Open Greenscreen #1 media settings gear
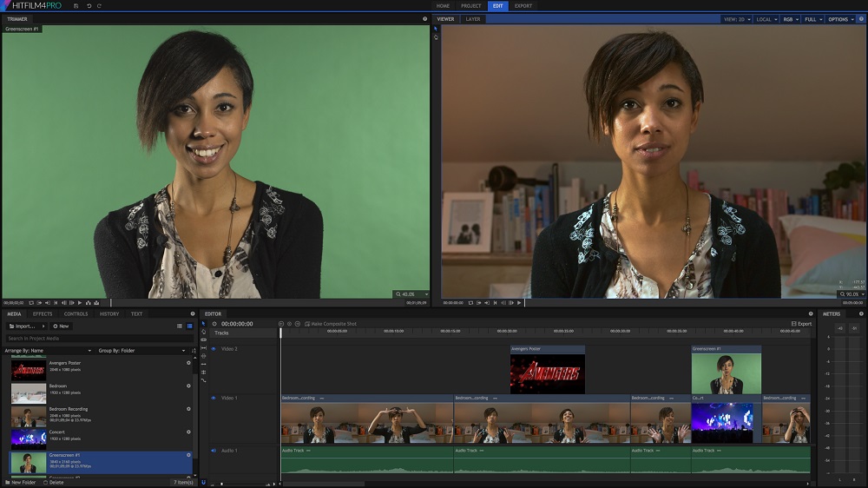 point(188,455)
